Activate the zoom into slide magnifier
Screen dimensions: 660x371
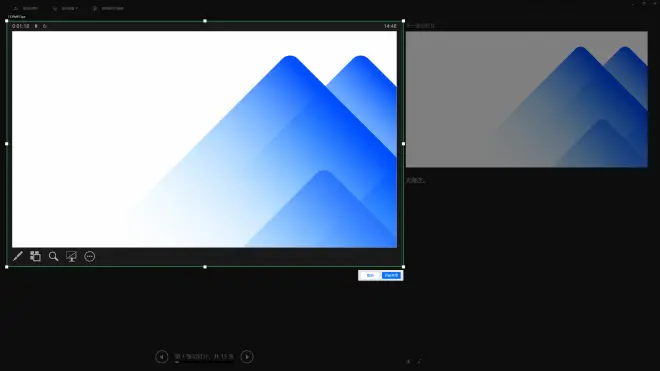point(53,256)
